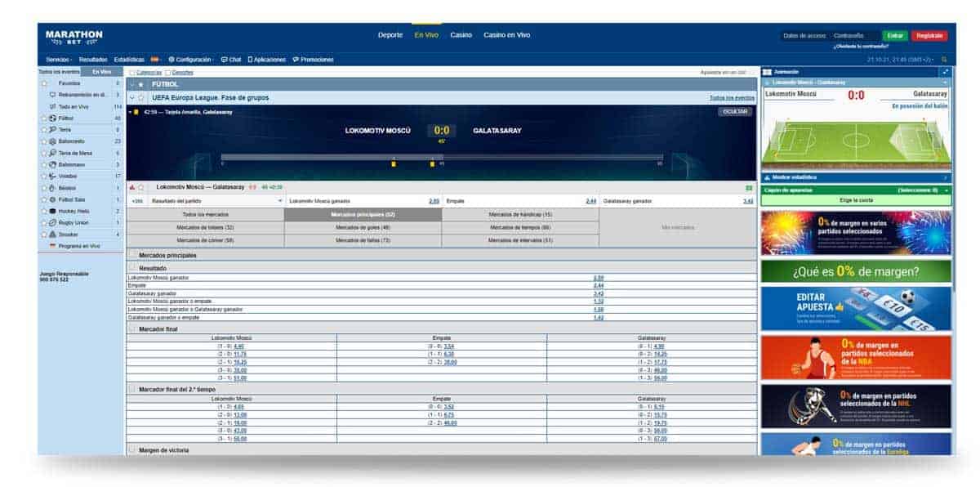Viewport: 980px width, 487px height.
Task: Open the Retransmisión en directo screen icon
Action: 53,95
